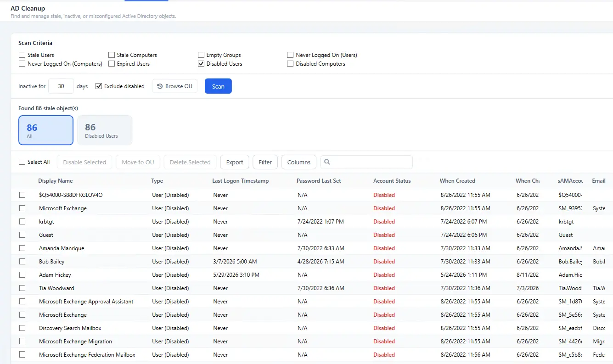Click the Amanda Manrique name cell

coord(62,248)
